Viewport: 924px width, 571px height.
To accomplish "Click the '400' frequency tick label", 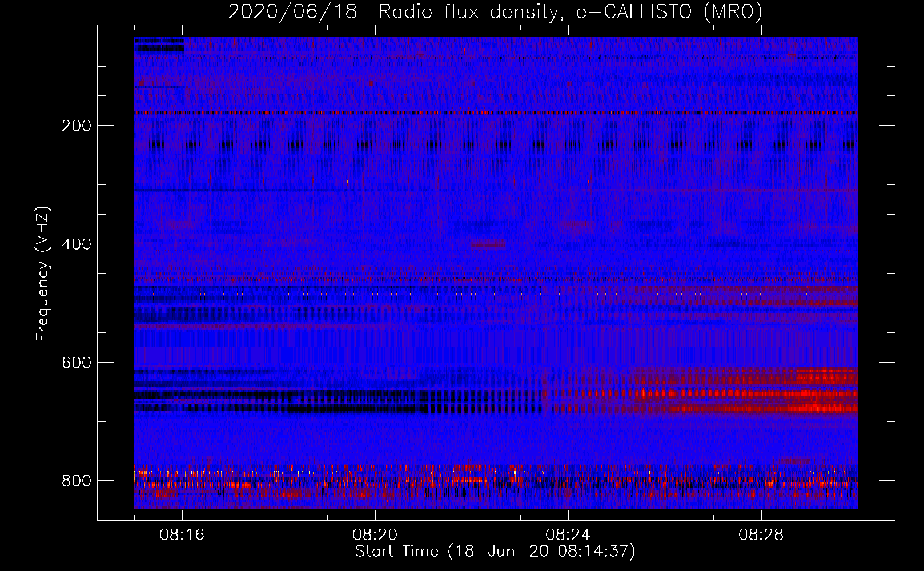I will tap(77, 244).
